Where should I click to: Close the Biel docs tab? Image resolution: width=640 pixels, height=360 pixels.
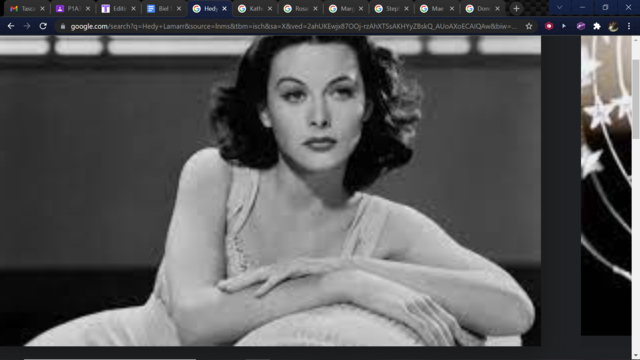click(179, 9)
